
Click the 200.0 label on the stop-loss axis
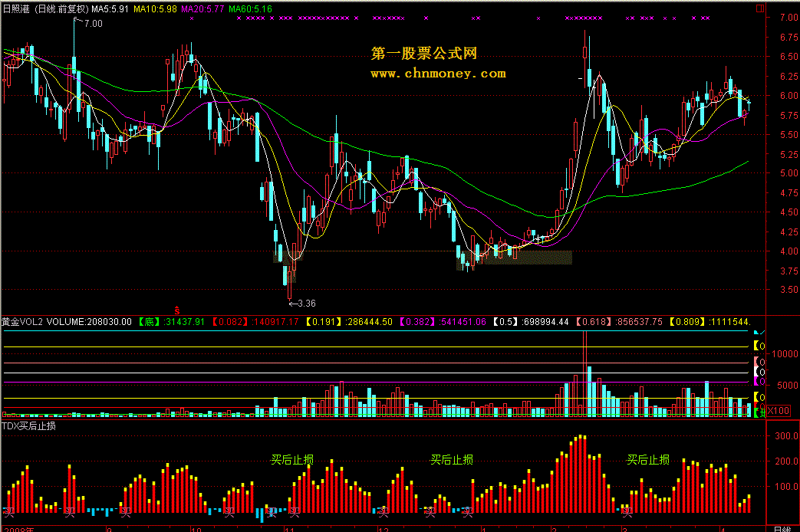point(786,461)
